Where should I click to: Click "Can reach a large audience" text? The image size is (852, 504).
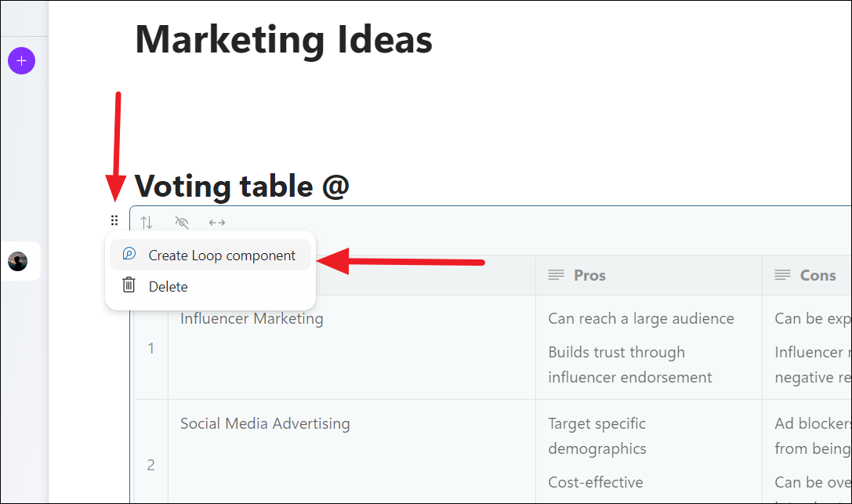[640, 318]
